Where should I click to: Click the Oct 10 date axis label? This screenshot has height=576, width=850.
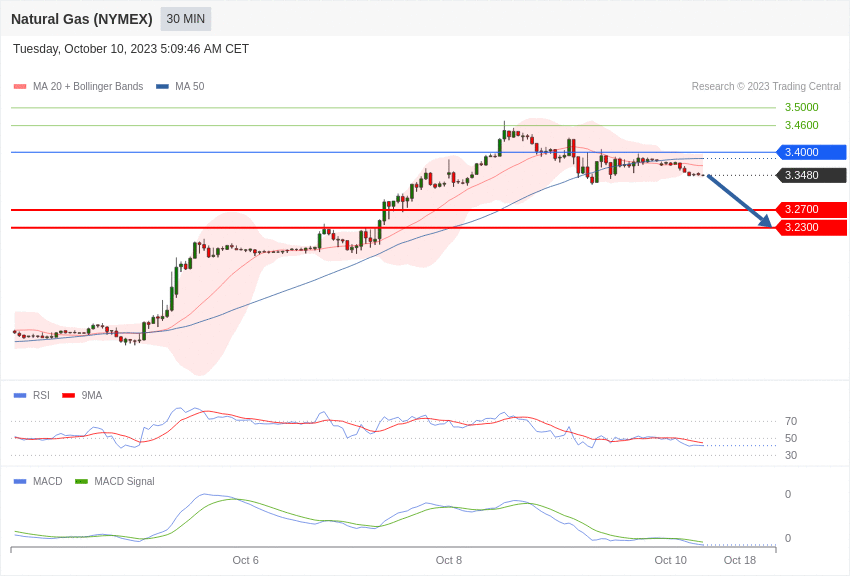pyautogui.click(x=670, y=560)
